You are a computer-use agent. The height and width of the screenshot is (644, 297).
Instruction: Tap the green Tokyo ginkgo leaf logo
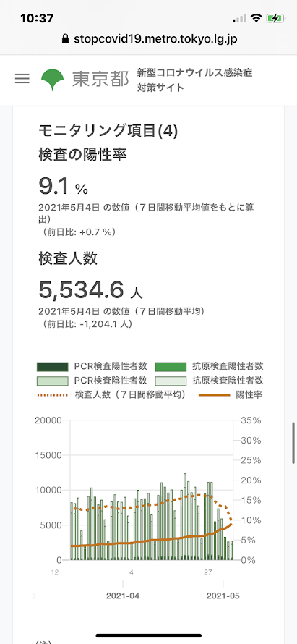coord(53,80)
